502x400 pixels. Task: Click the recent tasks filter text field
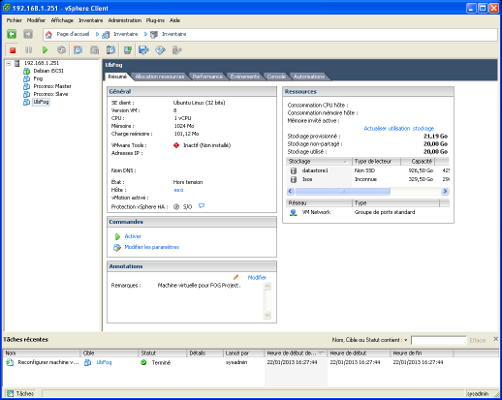pyautogui.click(x=439, y=340)
